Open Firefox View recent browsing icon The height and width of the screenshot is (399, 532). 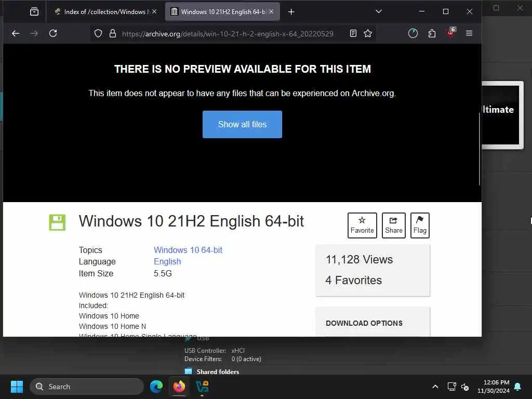pyautogui.click(x=34, y=12)
